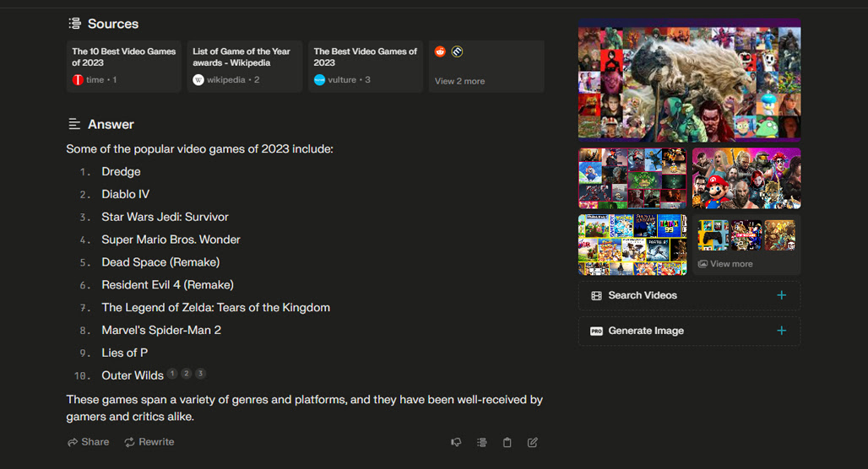Rewrite the answer
The width and height of the screenshot is (868, 469).
(x=149, y=442)
